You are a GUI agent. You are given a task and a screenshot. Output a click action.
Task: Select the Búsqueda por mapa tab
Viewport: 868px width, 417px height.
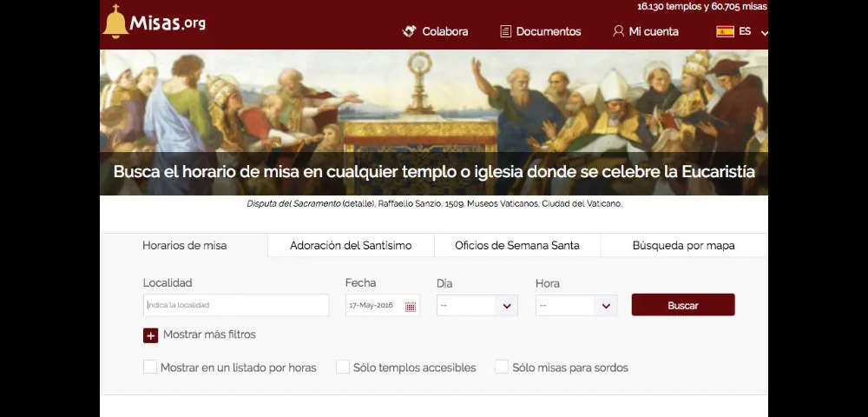[x=683, y=246]
